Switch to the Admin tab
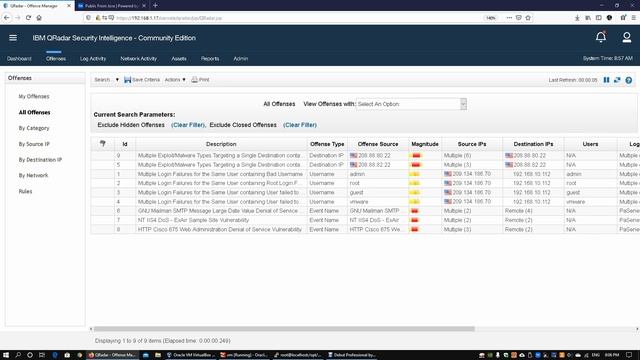Screen dimensions: 640x360 [x=240, y=59]
